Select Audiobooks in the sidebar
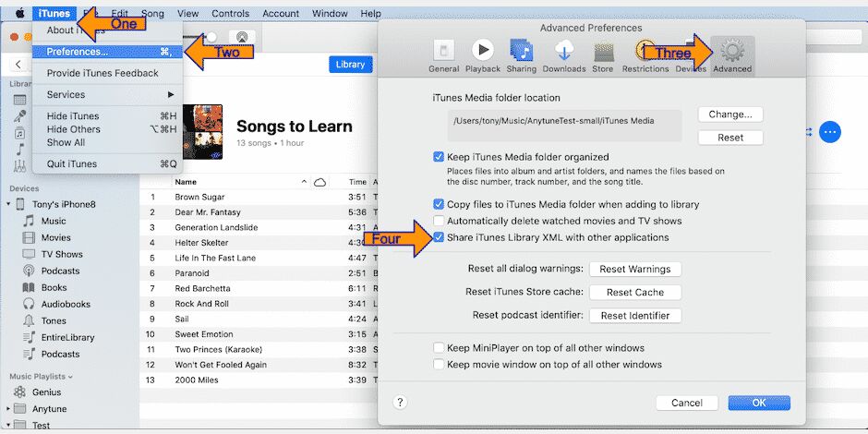This screenshot has height=434, width=868. click(66, 304)
